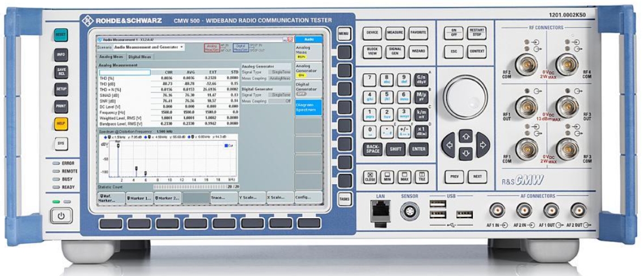Hit the MAX window key
The height and width of the screenshot is (276, 644).
404,177
